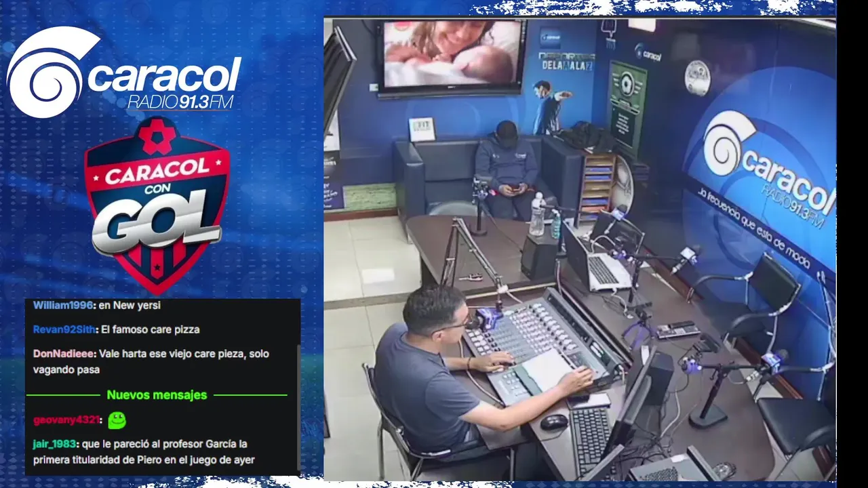Click the studio camera video feed

point(580,249)
